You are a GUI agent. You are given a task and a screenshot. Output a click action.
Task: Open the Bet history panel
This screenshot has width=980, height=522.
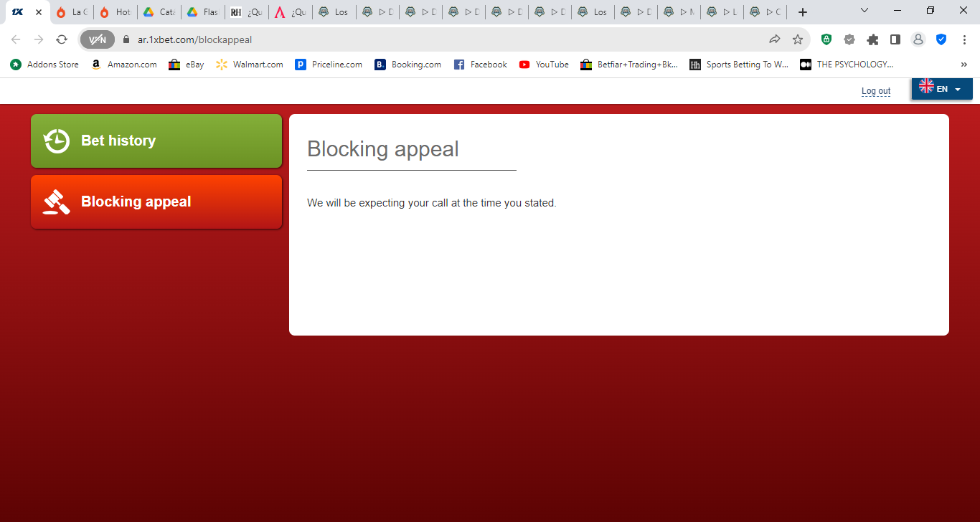pyautogui.click(x=156, y=141)
